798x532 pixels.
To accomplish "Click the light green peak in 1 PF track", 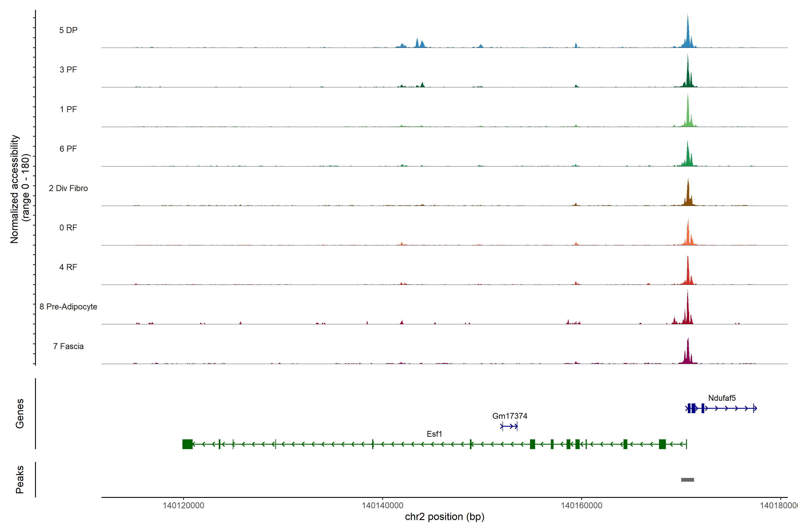I will [688, 115].
